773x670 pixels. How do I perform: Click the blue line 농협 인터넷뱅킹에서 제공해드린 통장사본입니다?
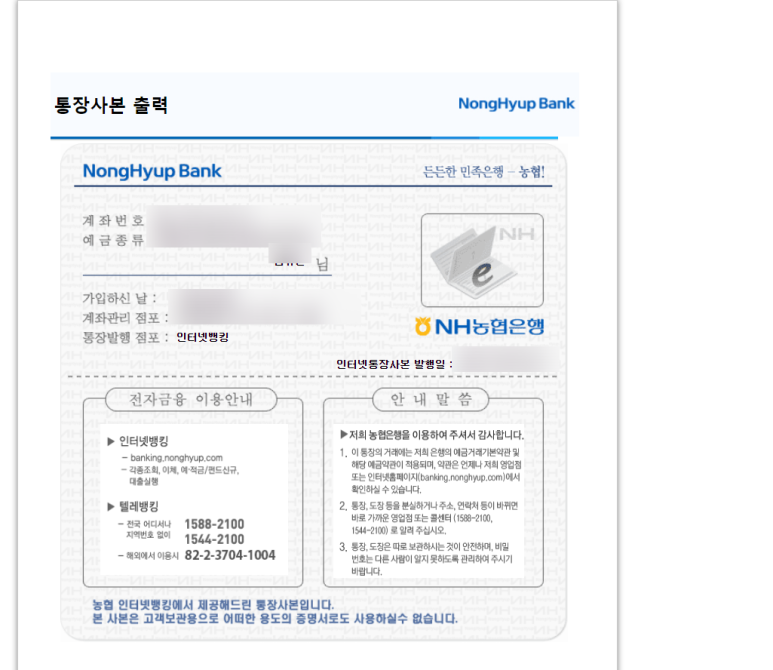click(213, 605)
